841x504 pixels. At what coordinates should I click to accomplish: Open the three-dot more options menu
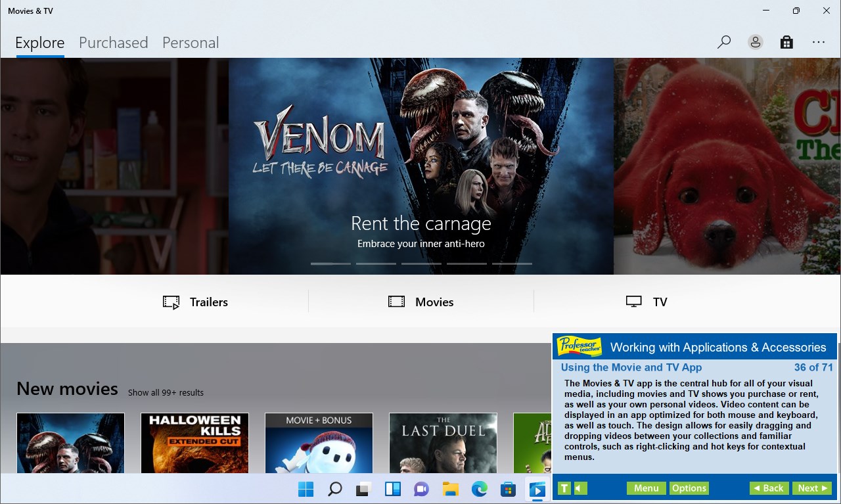[818, 42]
